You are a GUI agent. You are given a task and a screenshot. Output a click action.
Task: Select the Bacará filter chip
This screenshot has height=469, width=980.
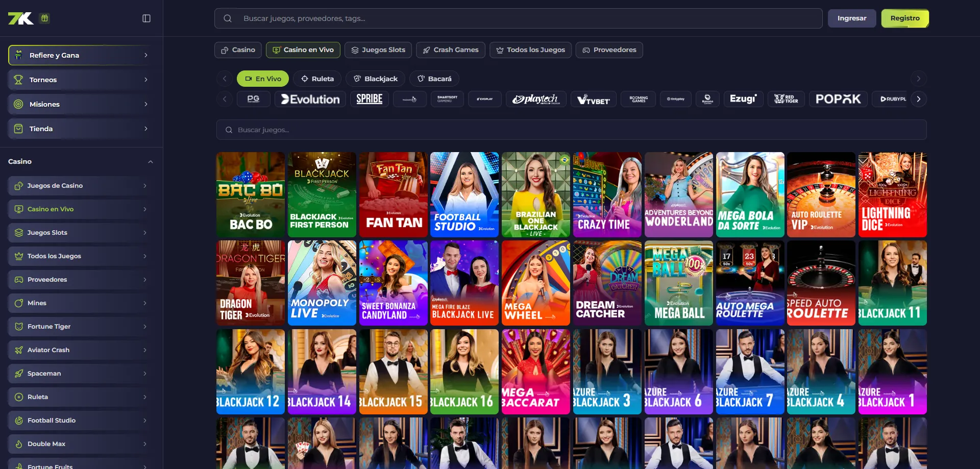coord(434,79)
